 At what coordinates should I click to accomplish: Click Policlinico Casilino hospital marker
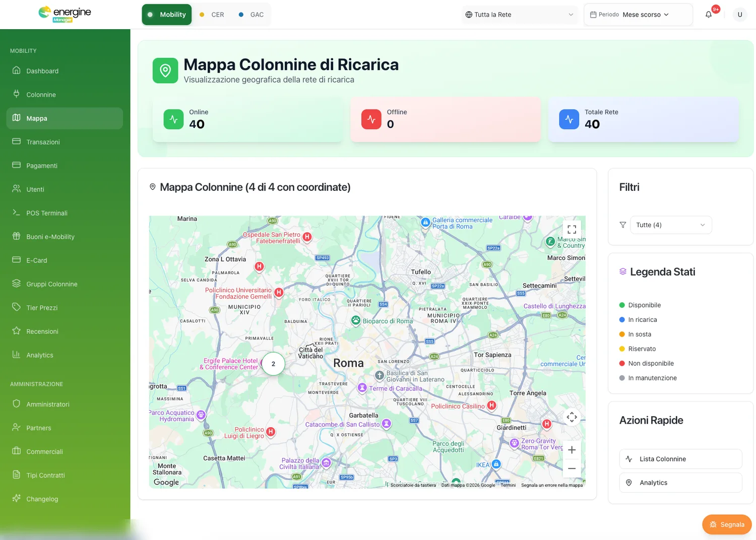492,405
